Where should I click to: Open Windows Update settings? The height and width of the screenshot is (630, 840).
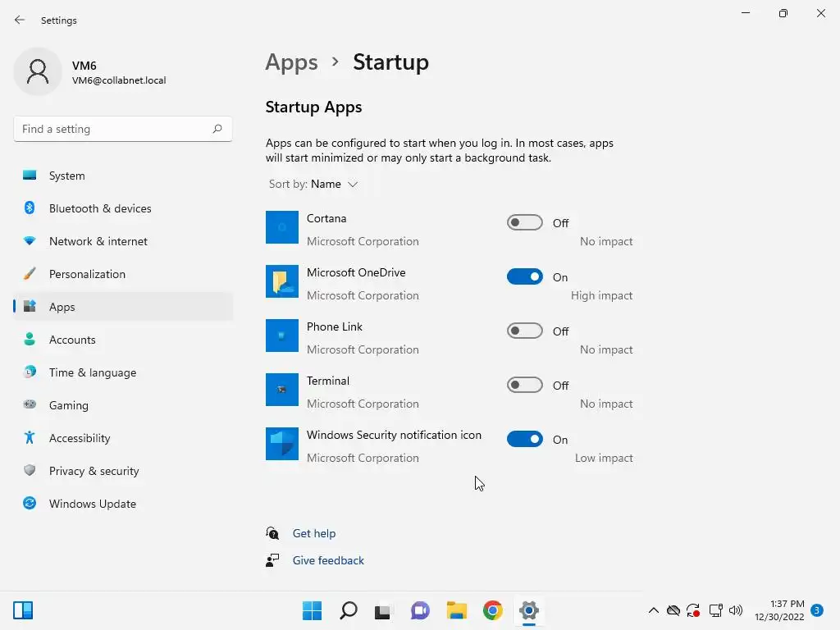[123, 504]
